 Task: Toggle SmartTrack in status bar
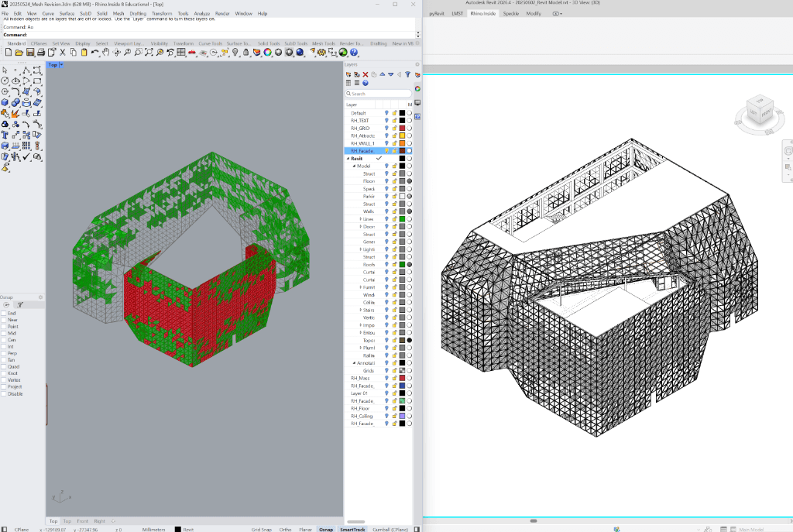352,529
